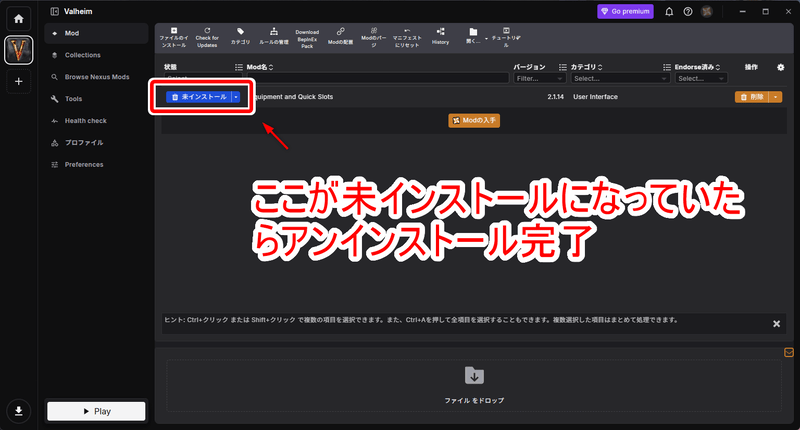Screen dimensions: 800x430
Task: Add a new game with plus icon
Action: pyautogui.click(x=18, y=81)
